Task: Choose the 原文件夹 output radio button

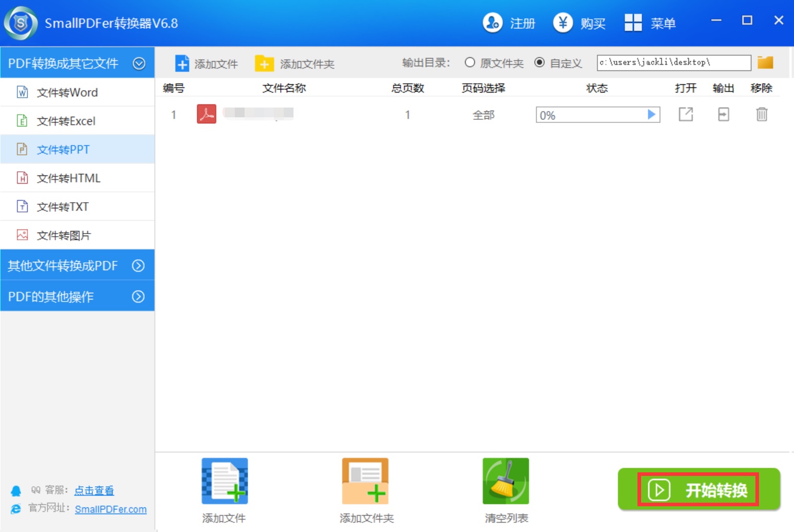Action: (470, 63)
